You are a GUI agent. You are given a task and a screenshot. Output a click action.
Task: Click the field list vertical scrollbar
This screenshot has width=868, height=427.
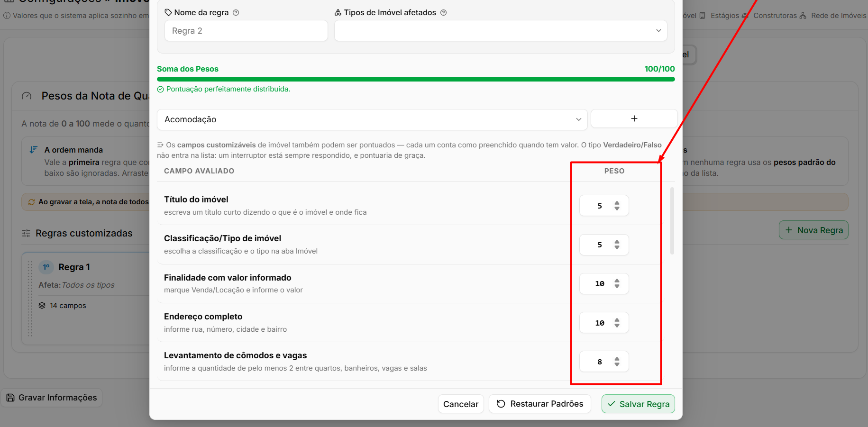pos(672,221)
